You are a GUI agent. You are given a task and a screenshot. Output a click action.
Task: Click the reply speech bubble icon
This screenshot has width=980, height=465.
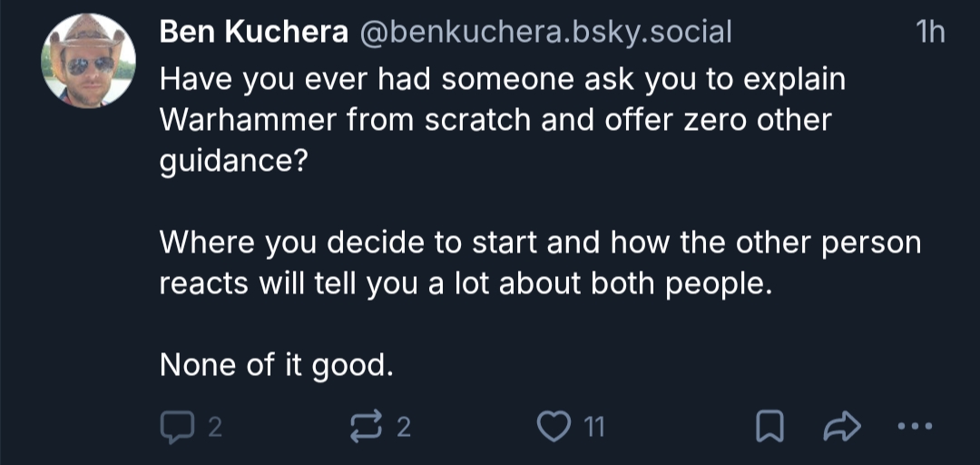click(x=173, y=426)
